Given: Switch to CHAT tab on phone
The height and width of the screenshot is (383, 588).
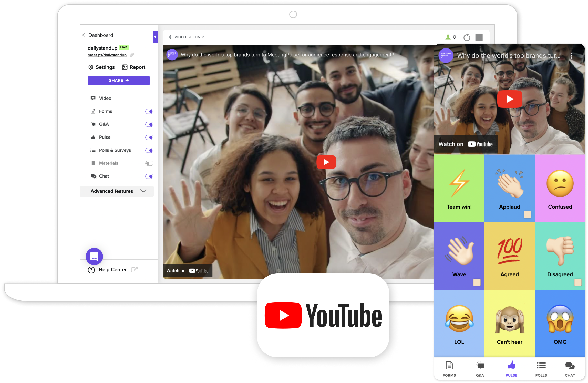Looking at the screenshot, I should 570,369.
